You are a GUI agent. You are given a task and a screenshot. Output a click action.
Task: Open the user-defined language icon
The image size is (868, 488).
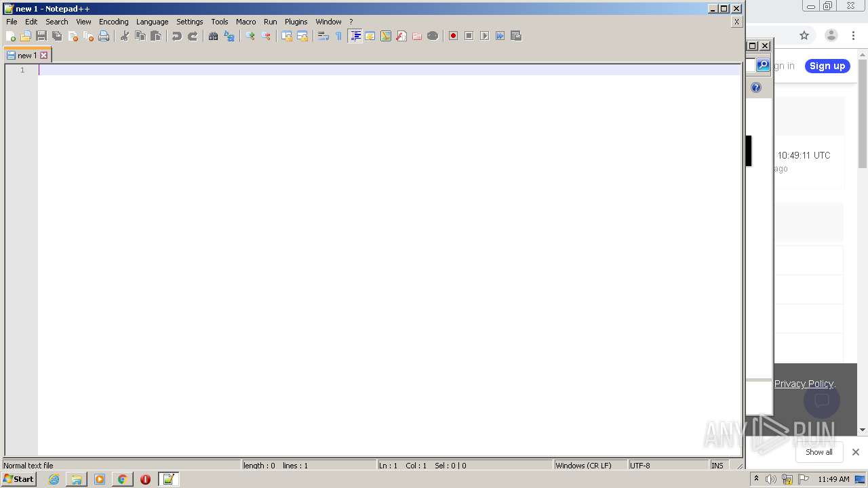pyautogui.click(x=370, y=36)
